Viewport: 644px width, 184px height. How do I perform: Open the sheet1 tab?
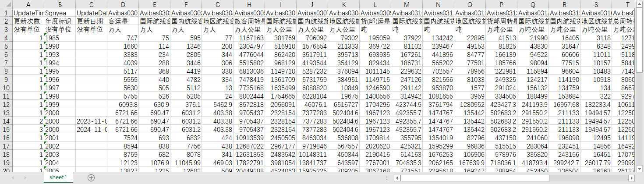click(58, 177)
